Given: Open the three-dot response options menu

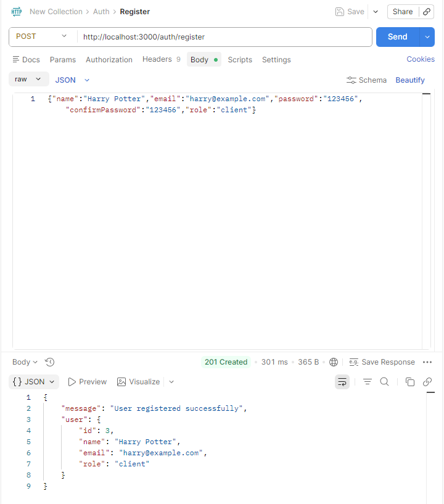Looking at the screenshot, I should [428, 362].
